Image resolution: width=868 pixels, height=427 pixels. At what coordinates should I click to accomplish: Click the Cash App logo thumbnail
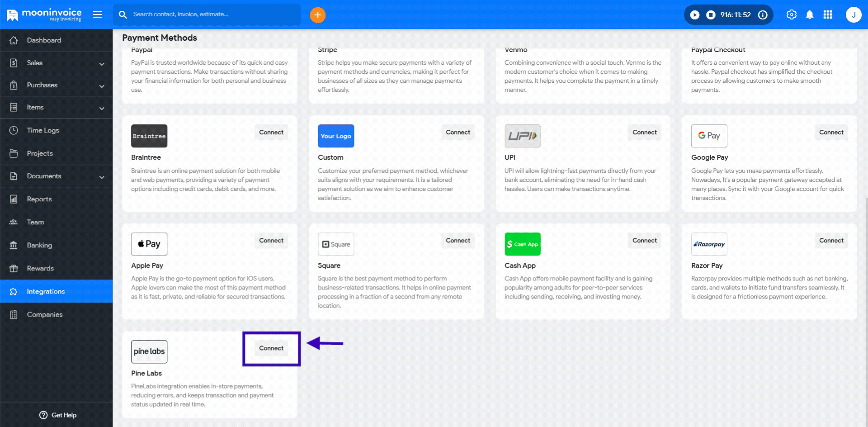[523, 244]
